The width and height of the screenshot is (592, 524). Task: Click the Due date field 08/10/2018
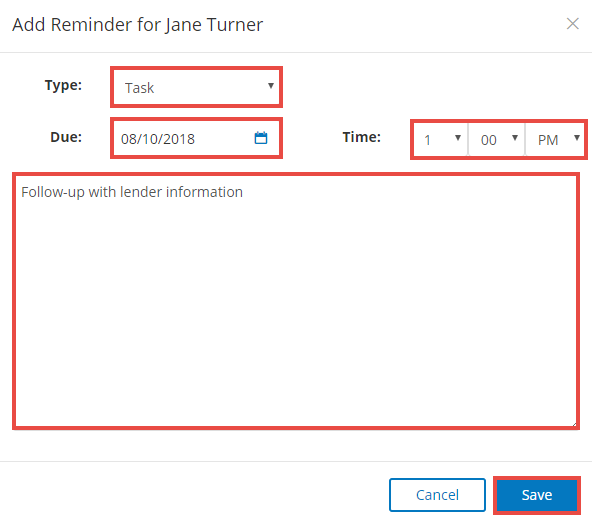196,138
